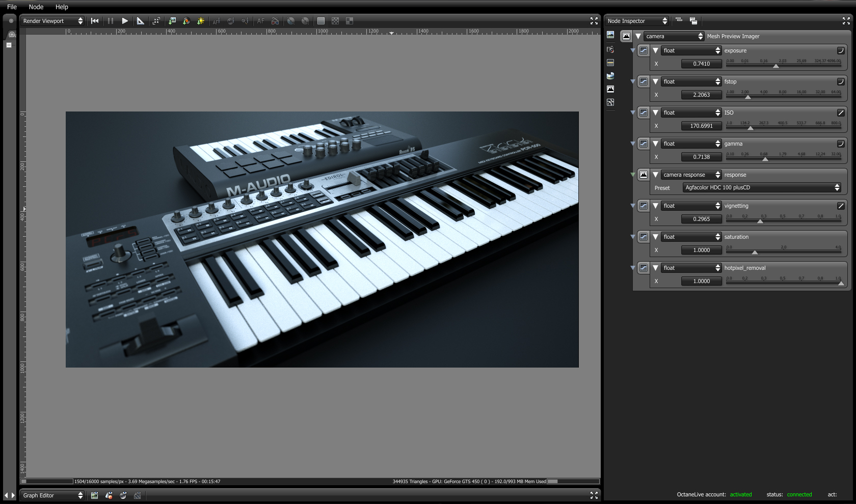Select the fine-grid background icon

[x=321, y=21]
